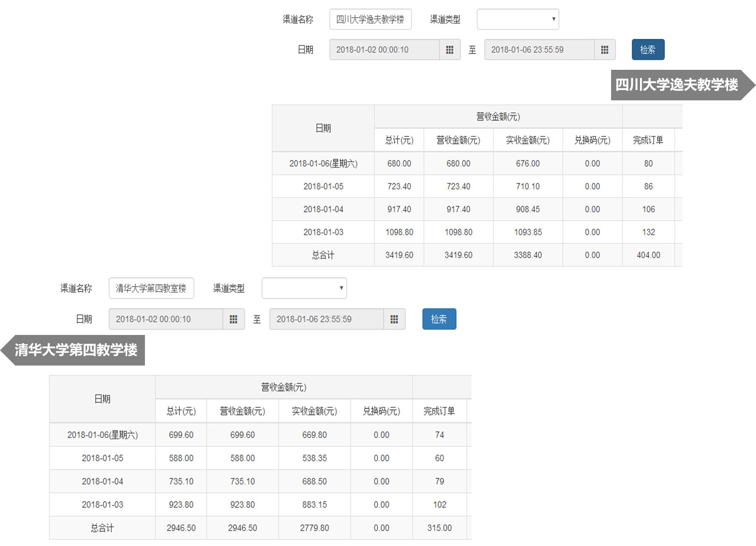Click 完成订单 column header in the 清华大学 table
Screen dimensions: 756x546
(439, 411)
